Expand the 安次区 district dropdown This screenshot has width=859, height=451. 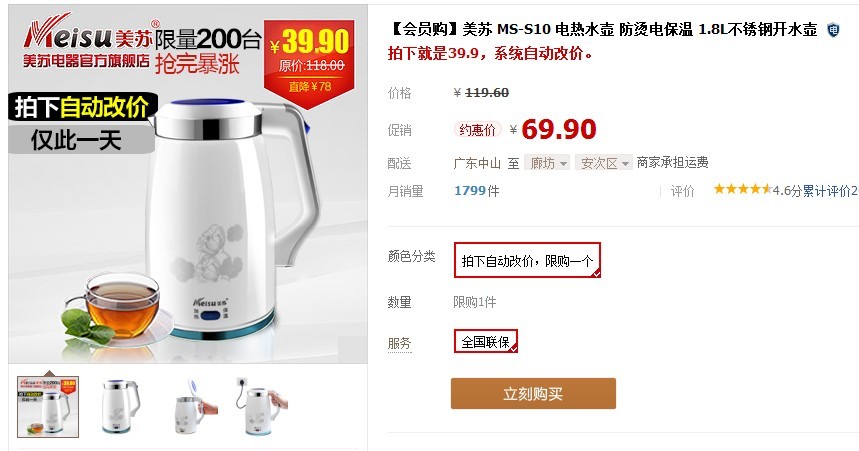tap(604, 163)
